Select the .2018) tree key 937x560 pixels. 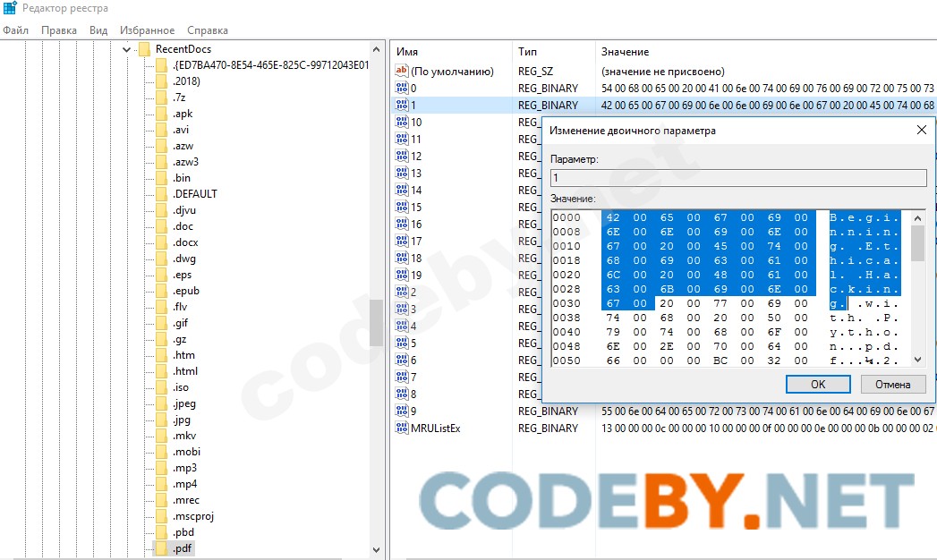(186, 81)
